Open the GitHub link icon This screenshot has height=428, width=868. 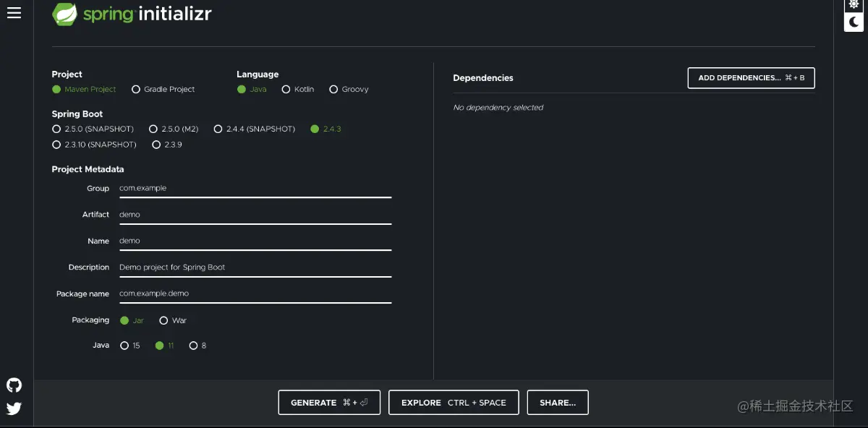[14, 385]
